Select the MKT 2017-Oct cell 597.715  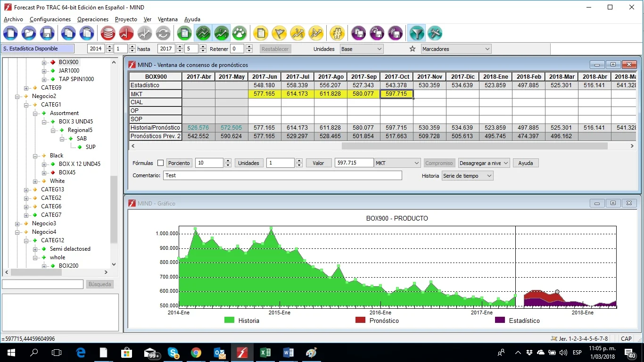pos(396,94)
